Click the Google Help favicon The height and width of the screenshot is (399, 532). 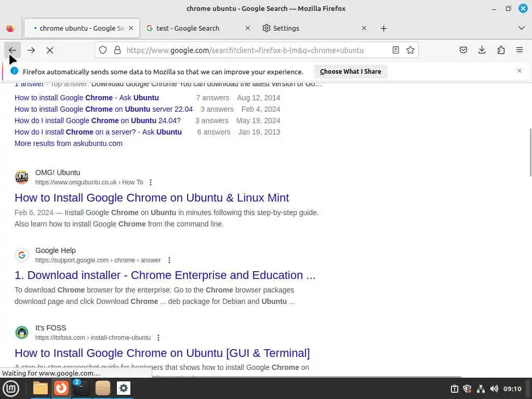pos(22,255)
